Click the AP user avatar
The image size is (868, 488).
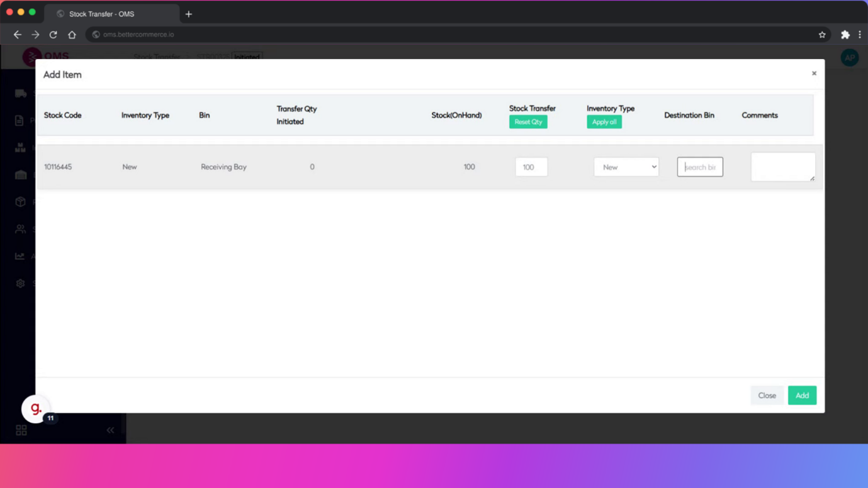coord(850,57)
